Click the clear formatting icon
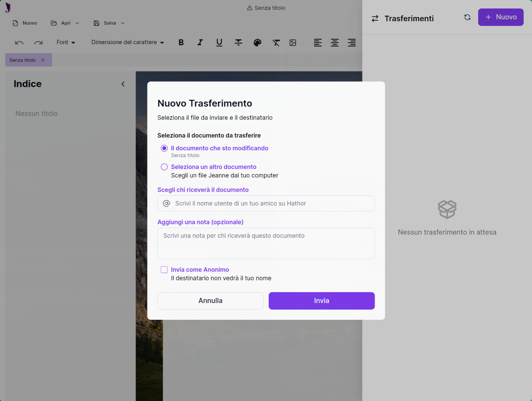This screenshot has width=532, height=401. (x=276, y=42)
